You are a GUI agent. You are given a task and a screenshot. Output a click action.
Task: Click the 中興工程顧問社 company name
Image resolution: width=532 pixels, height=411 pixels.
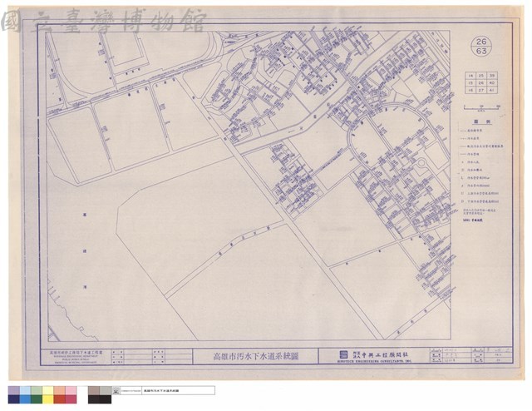click(x=381, y=354)
